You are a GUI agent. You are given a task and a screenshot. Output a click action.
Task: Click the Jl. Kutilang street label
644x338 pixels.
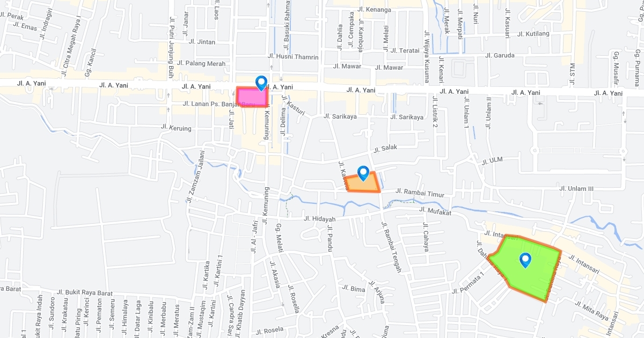(533, 34)
